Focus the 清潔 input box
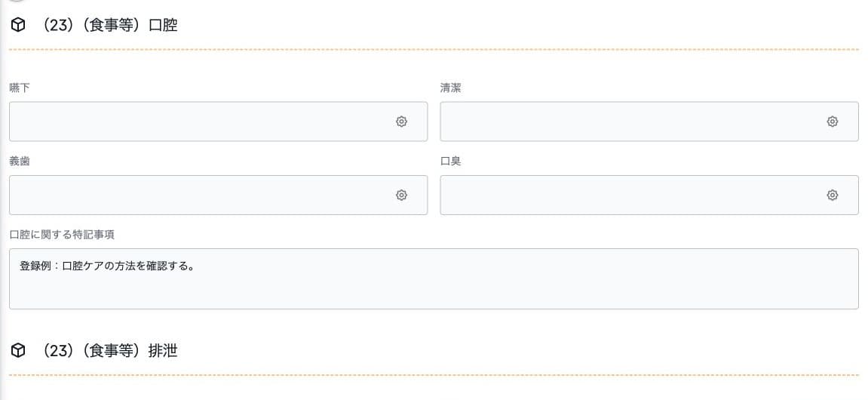 pos(649,122)
